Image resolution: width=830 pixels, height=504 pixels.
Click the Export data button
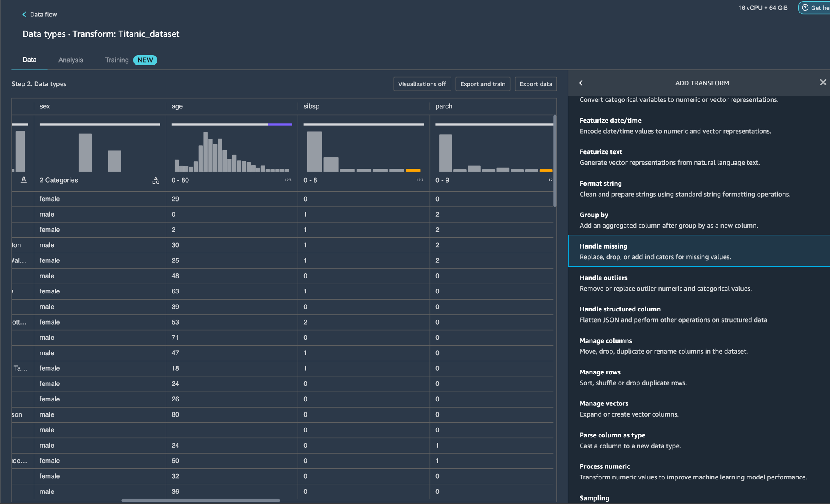pos(536,84)
